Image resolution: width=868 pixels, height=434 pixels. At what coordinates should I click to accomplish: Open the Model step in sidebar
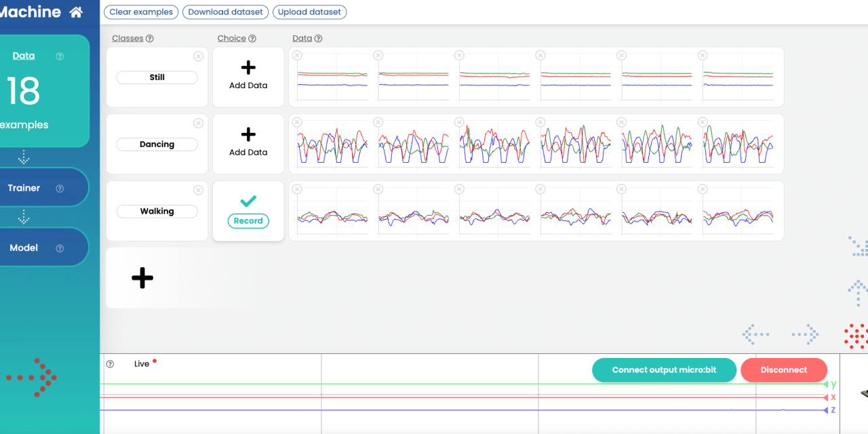coord(24,248)
